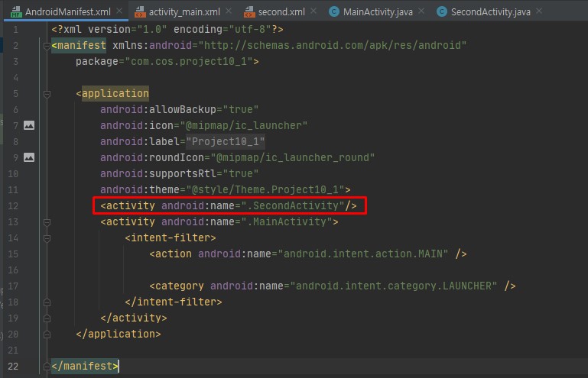Click the package name com.cos.project10_1
The height and width of the screenshot is (378, 588).
[189, 61]
